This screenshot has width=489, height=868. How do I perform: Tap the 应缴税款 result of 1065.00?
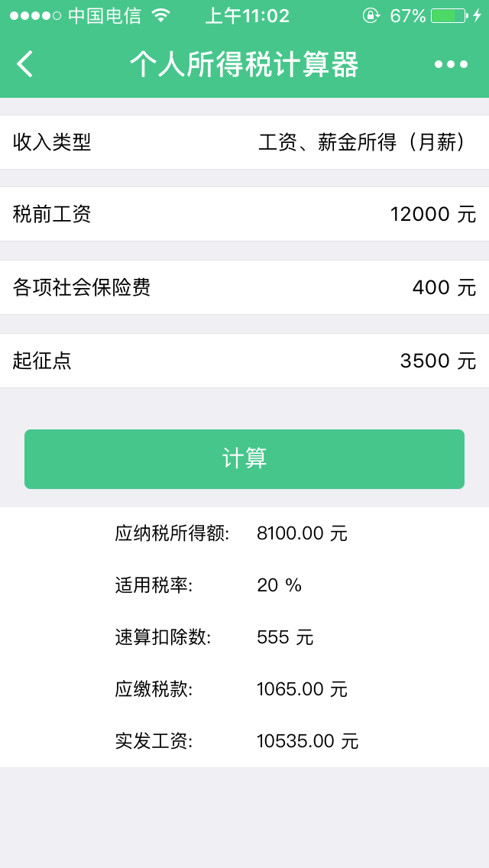(x=290, y=689)
